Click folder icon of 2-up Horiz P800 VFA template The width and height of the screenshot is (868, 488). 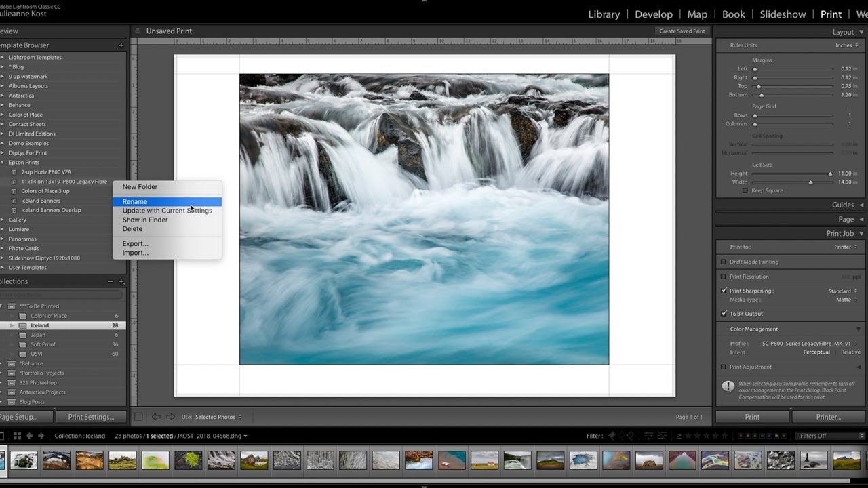15,172
